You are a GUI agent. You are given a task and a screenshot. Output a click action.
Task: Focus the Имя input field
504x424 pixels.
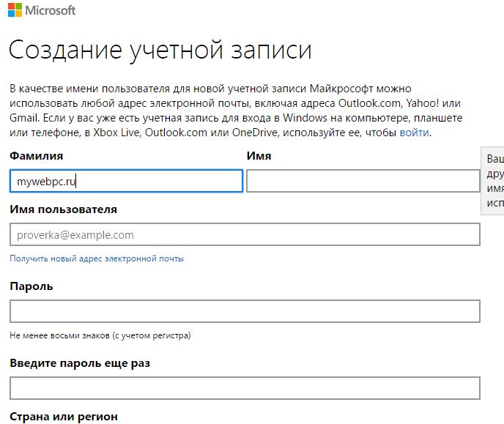point(363,181)
